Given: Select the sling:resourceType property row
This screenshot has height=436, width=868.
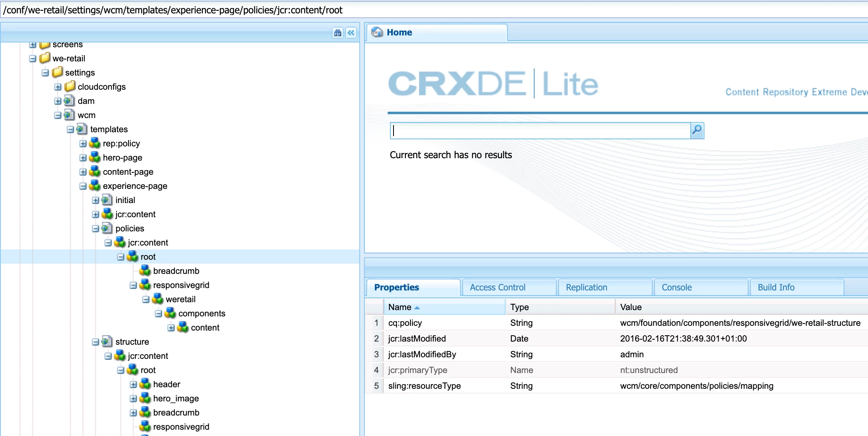Looking at the screenshot, I should click(x=425, y=386).
